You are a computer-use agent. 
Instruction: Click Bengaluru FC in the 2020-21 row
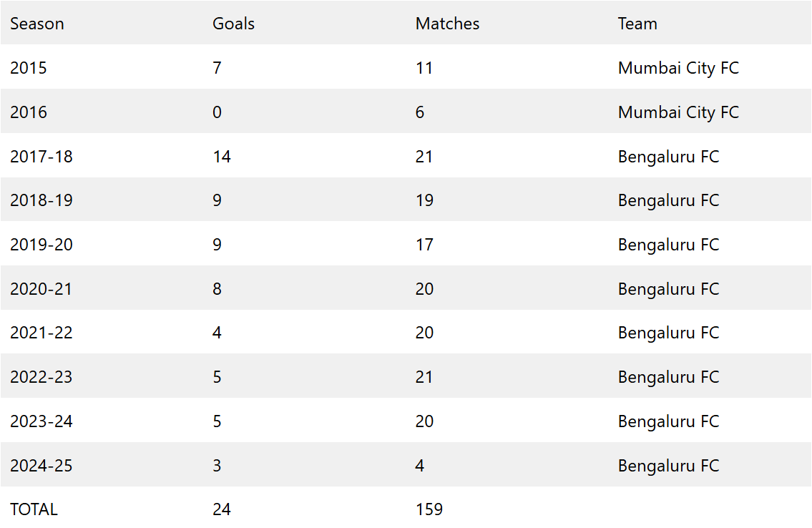pos(668,289)
